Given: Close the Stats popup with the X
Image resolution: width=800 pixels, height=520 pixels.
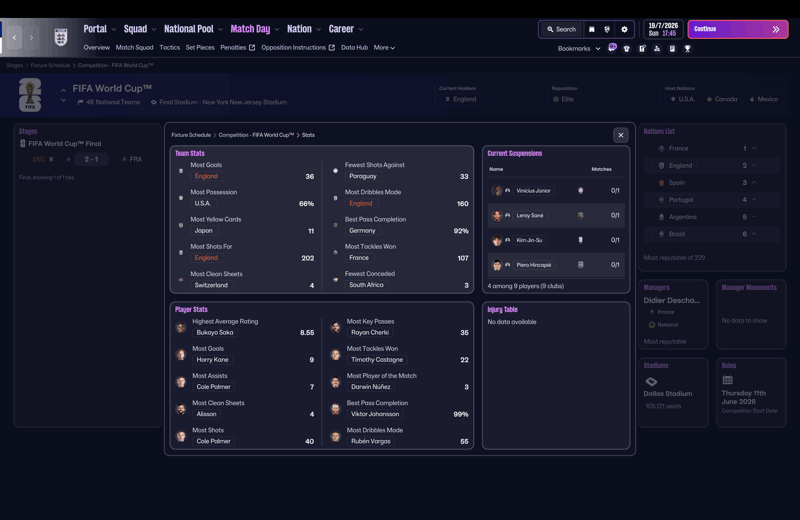Looking at the screenshot, I should (620, 135).
